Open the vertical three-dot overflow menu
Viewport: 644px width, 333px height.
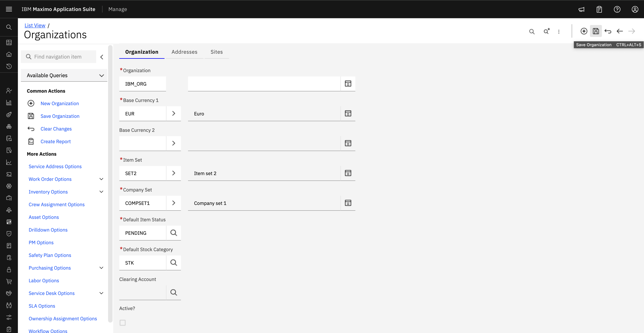559,32
